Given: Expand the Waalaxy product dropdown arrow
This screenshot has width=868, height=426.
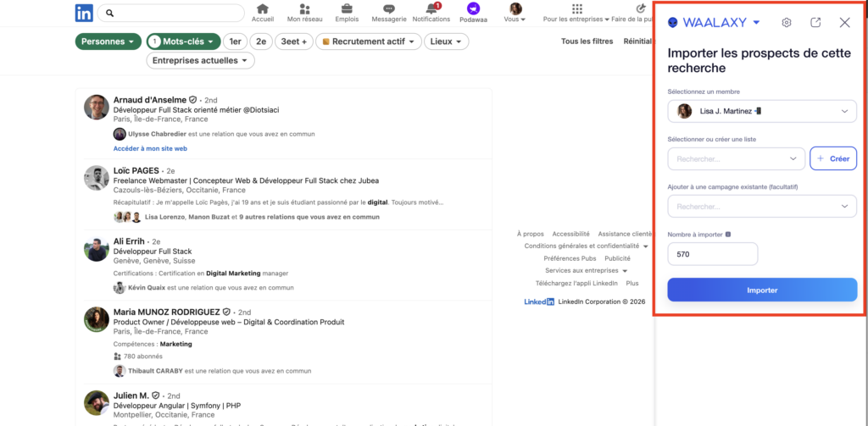Looking at the screenshot, I should click(756, 23).
